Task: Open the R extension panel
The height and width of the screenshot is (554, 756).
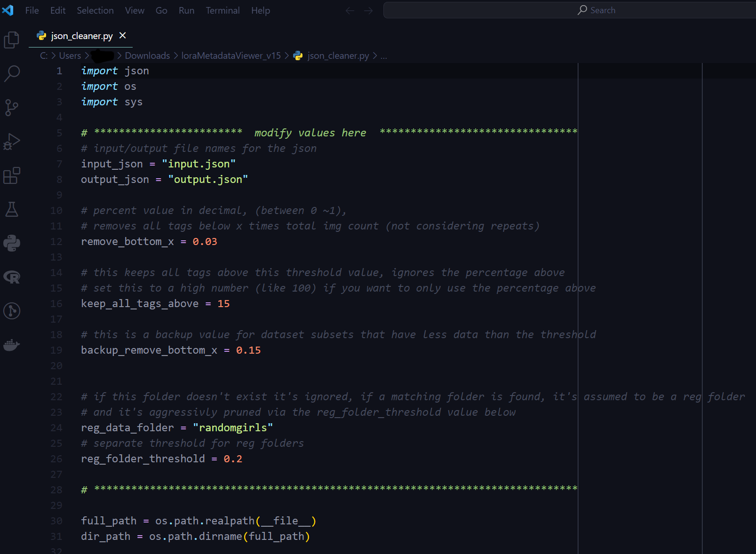Action: click(x=12, y=277)
